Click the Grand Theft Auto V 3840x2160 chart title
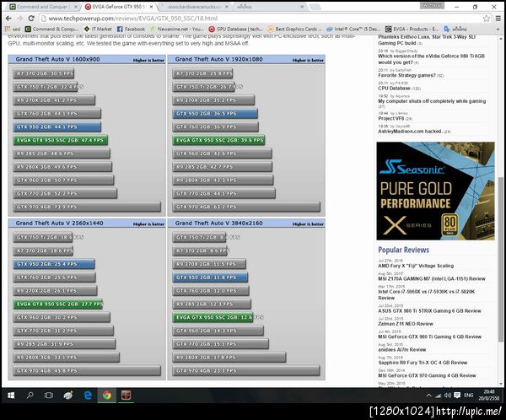The width and height of the screenshot is (506, 420). pos(218,223)
